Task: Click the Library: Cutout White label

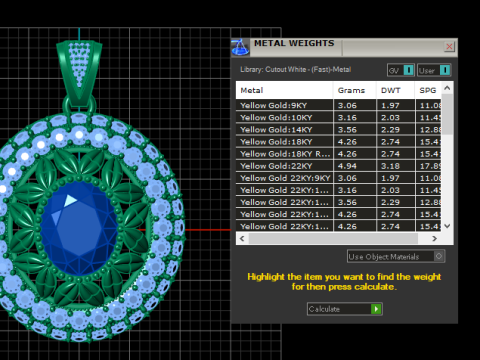Action: [x=295, y=70]
